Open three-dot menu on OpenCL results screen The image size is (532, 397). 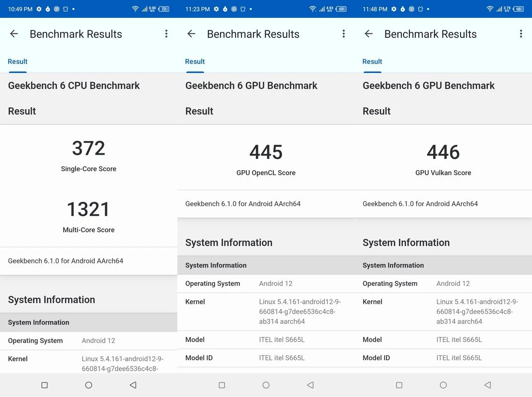tap(344, 34)
